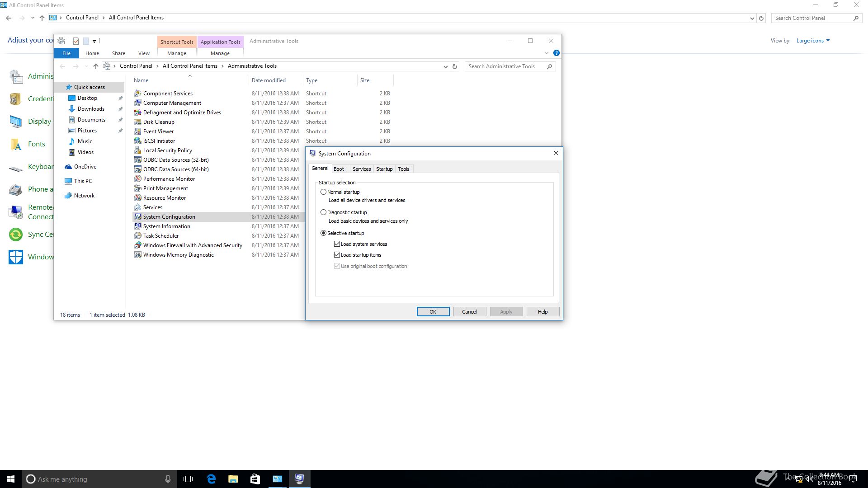
Task: Switch to the Boot tab
Action: click(x=339, y=169)
